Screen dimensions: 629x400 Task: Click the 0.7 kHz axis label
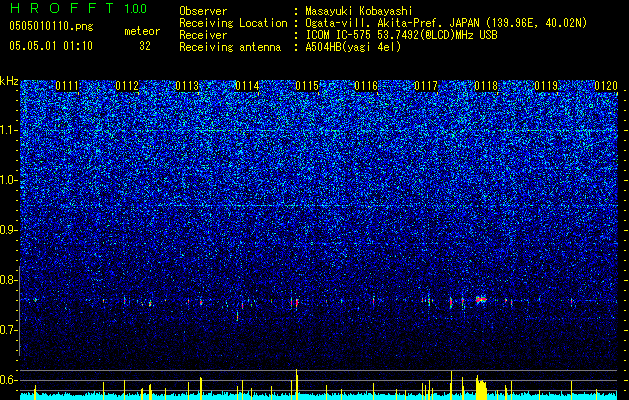(8, 330)
